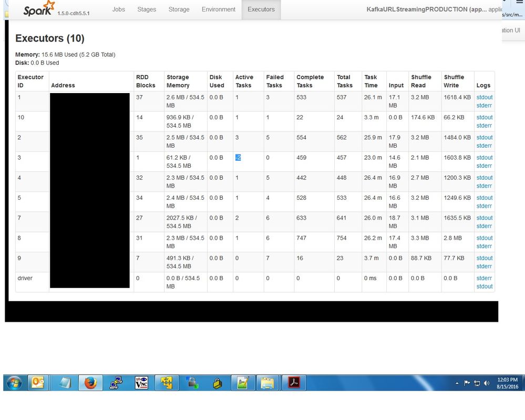Screen dimensions: 525x420
Task: Select the Executors tab
Action: tap(261, 9)
